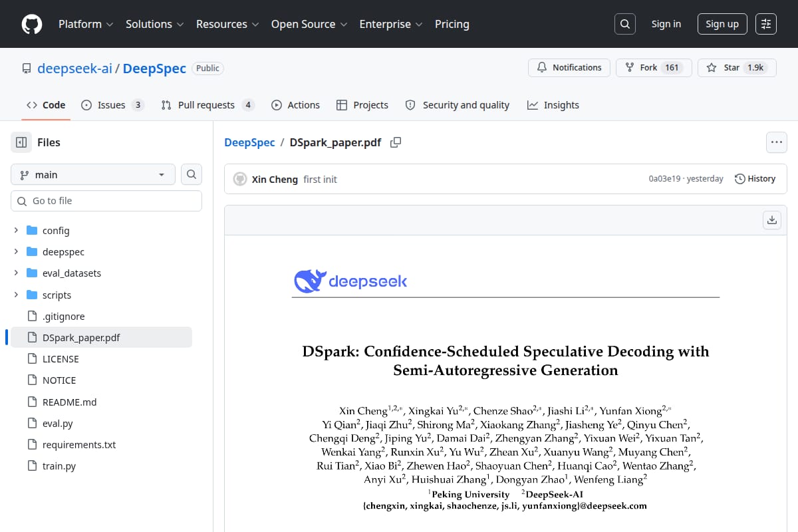Switch to the Issues tab
The width and height of the screenshot is (798, 532).
coord(112,105)
